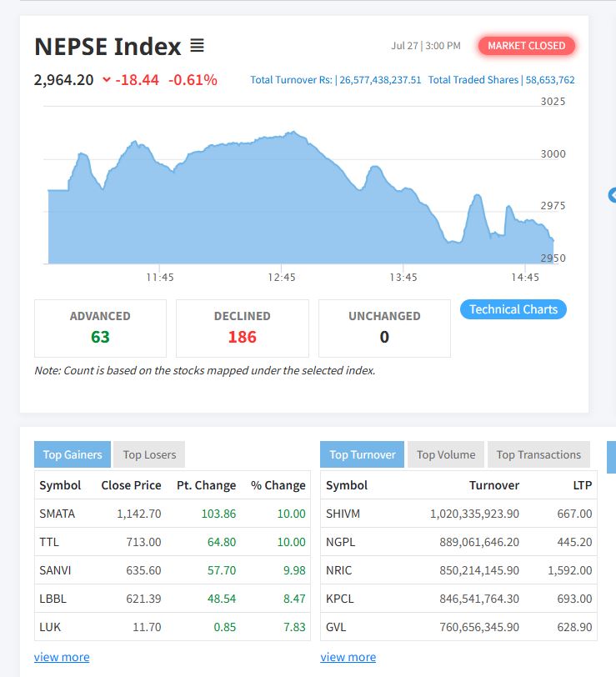Switch to the Top Volume tab
Screen dimensions: 616x677
pyautogui.click(x=446, y=454)
